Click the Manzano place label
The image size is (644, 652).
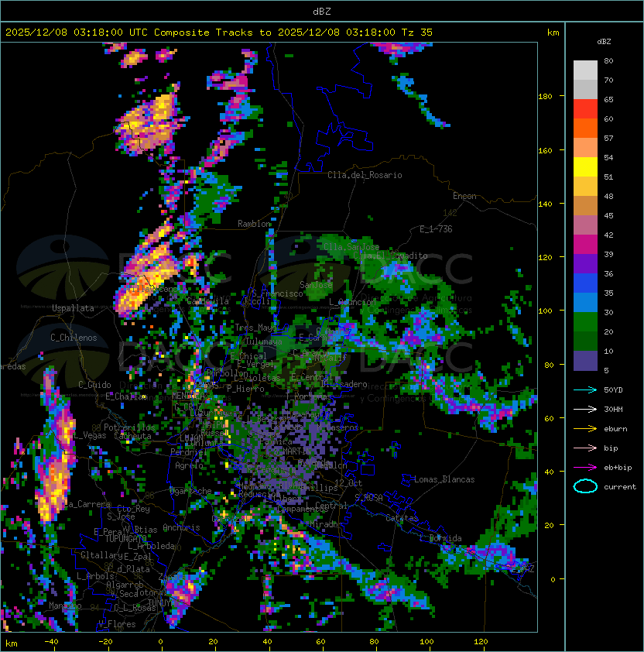tap(65, 606)
